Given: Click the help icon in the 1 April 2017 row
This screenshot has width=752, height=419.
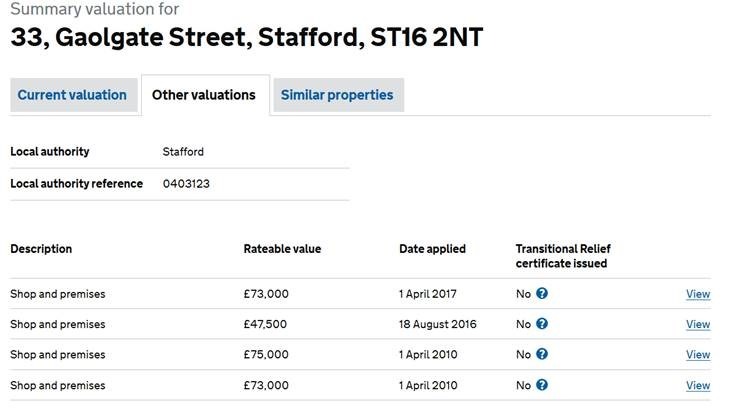Looking at the screenshot, I should point(542,293).
